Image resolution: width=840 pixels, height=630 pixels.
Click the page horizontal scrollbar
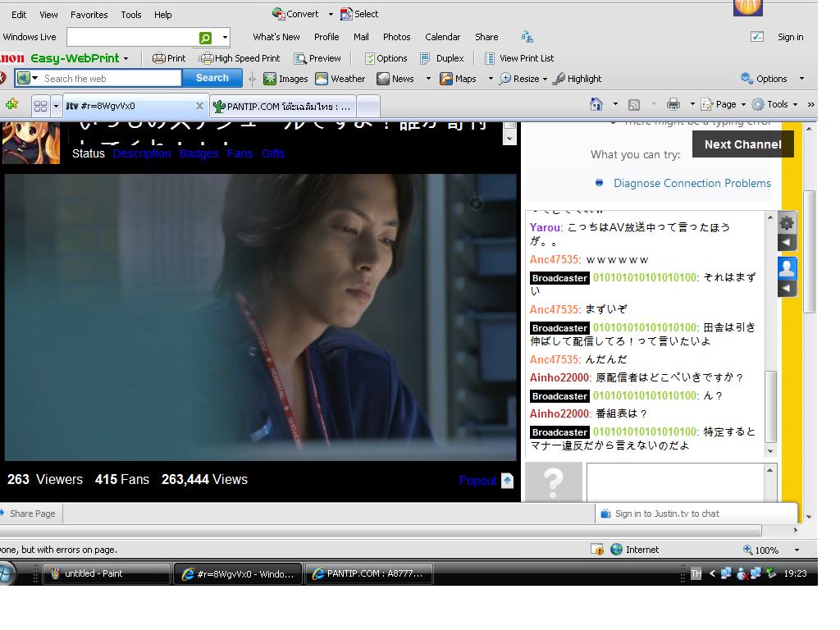tap(381, 531)
